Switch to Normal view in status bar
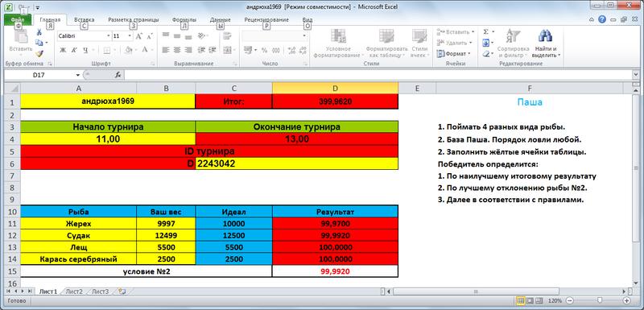The width and height of the screenshot is (644, 310). [x=520, y=300]
